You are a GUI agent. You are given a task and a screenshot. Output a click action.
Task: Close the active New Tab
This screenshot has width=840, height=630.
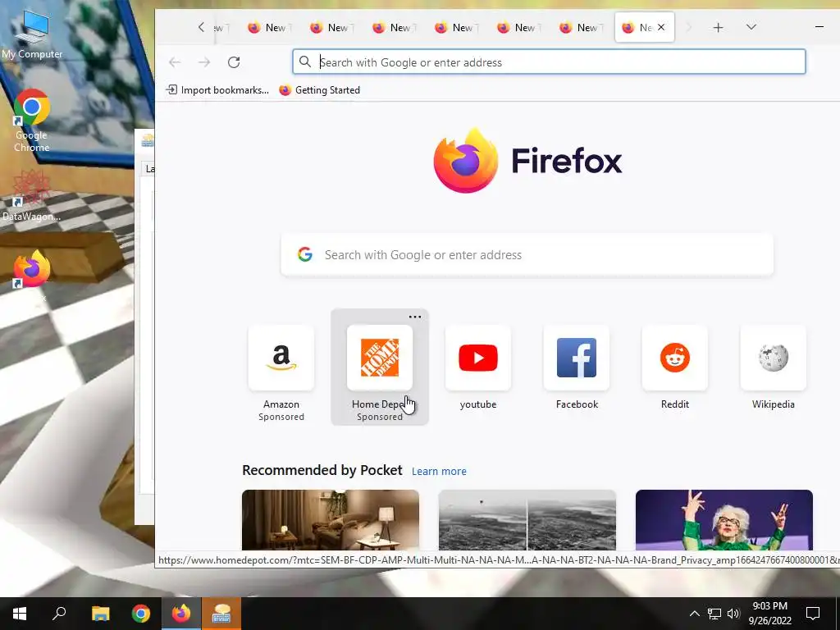click(x=661, y=27)
